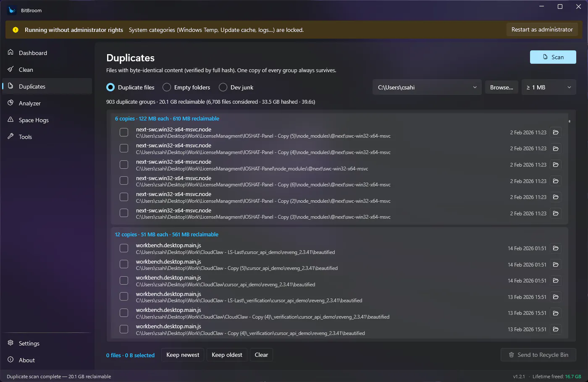Click Restart as administrator
588x382 pixels.
pyautogui.click(x=542, y=29)
